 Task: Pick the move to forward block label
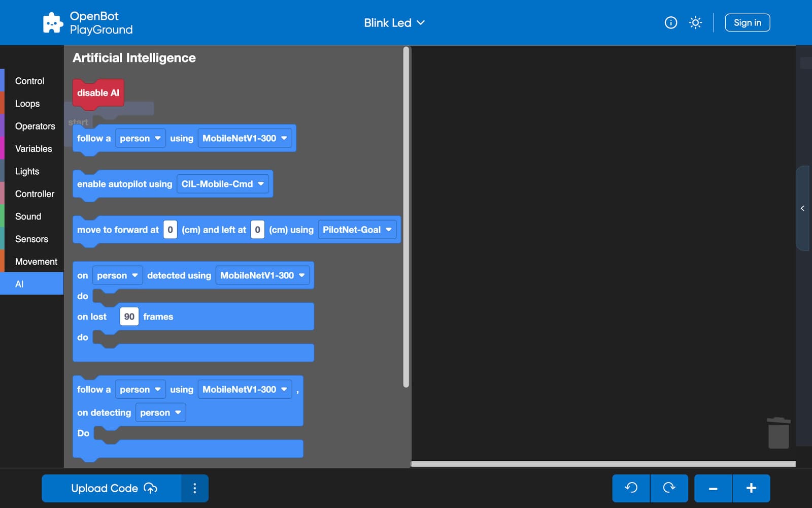[118, 230]
